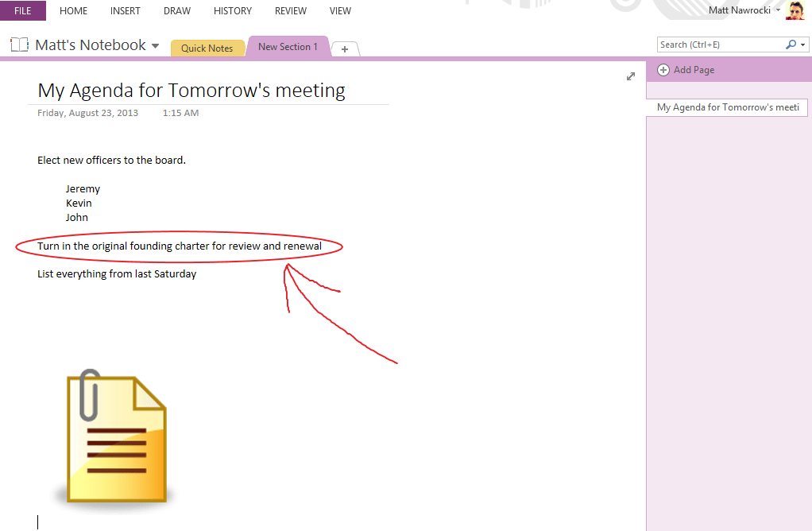
Task: Click the Turn in the original founding charter line
Action: tap(180, 246)
